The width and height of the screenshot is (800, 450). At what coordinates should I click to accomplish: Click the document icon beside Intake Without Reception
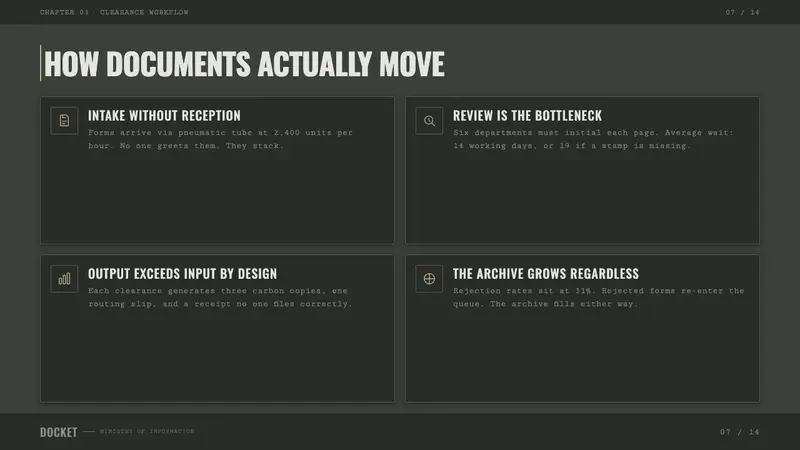tap(64, 121)
